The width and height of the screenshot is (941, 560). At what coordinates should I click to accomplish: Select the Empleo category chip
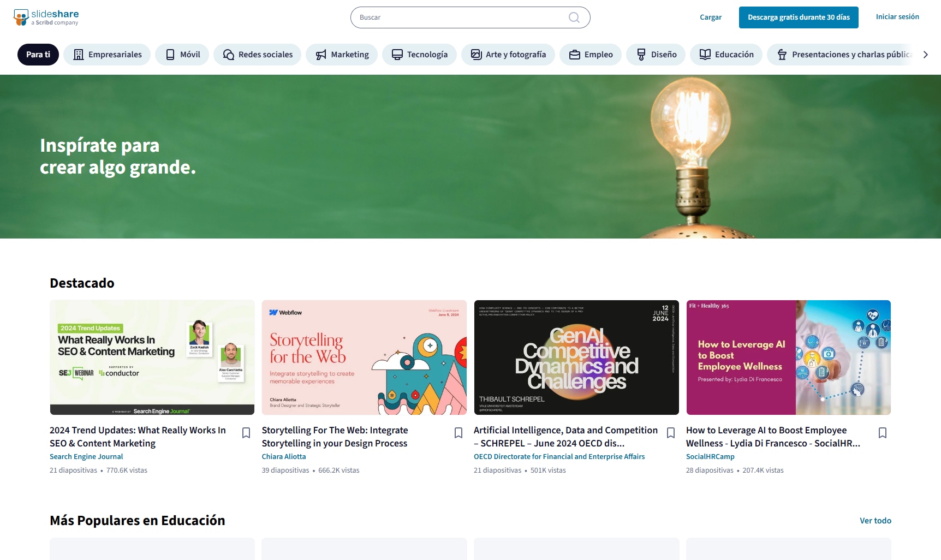point(591,55)
